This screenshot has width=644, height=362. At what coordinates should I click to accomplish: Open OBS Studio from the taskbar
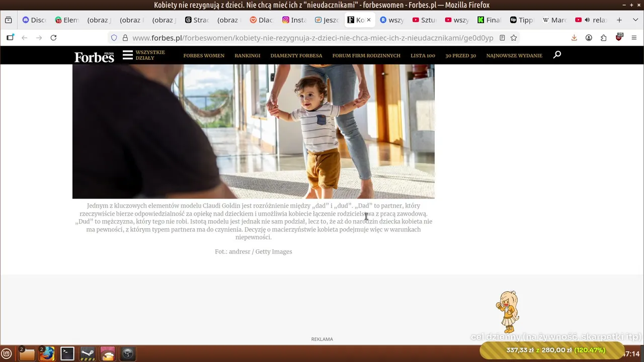pyautogui.click(x=128, y=353)
